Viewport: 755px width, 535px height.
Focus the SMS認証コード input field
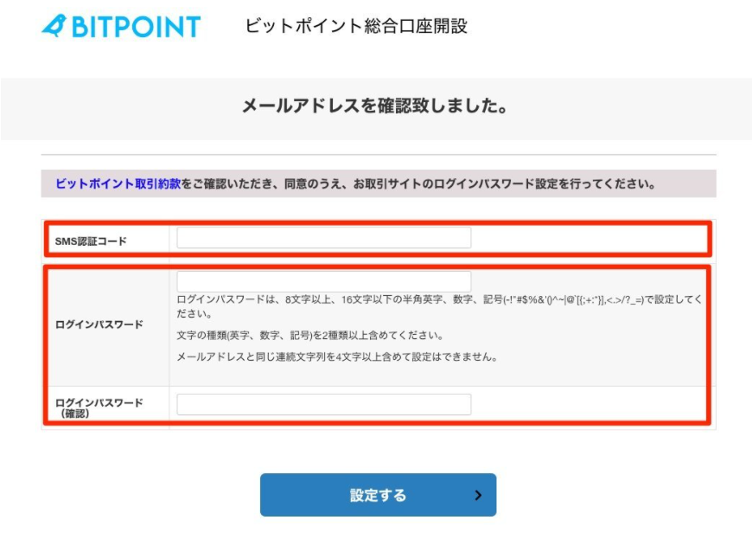click(323, 238)
